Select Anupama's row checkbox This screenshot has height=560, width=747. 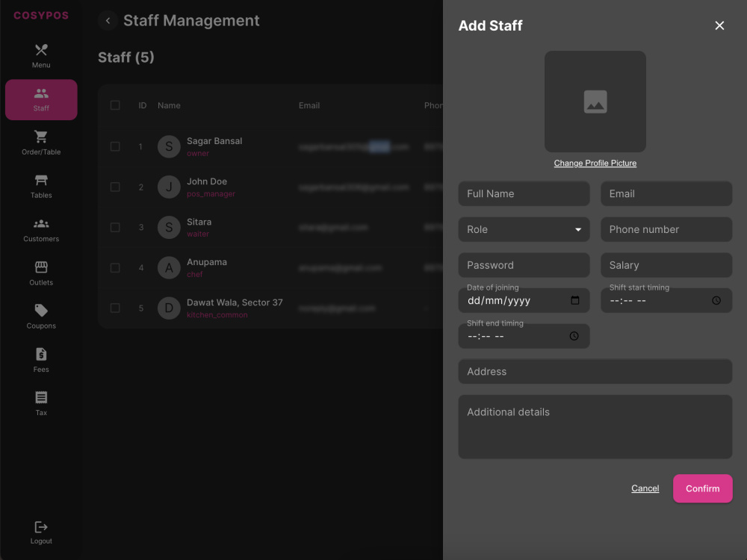coord(115,268)
